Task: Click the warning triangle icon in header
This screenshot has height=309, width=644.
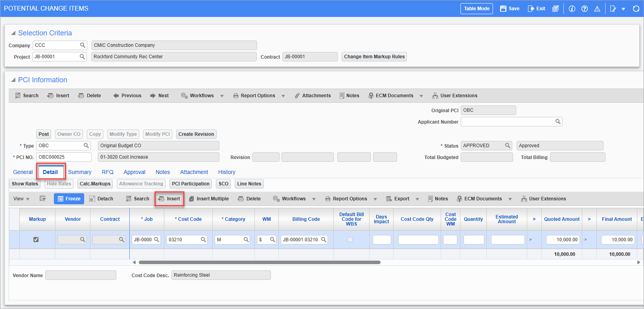Action: pos(597,9)
